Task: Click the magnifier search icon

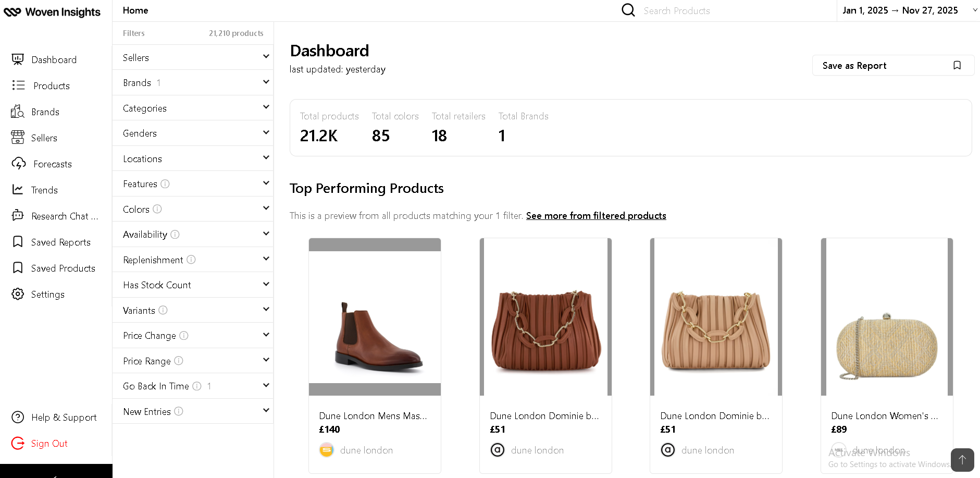Action: tap(628, 10)
